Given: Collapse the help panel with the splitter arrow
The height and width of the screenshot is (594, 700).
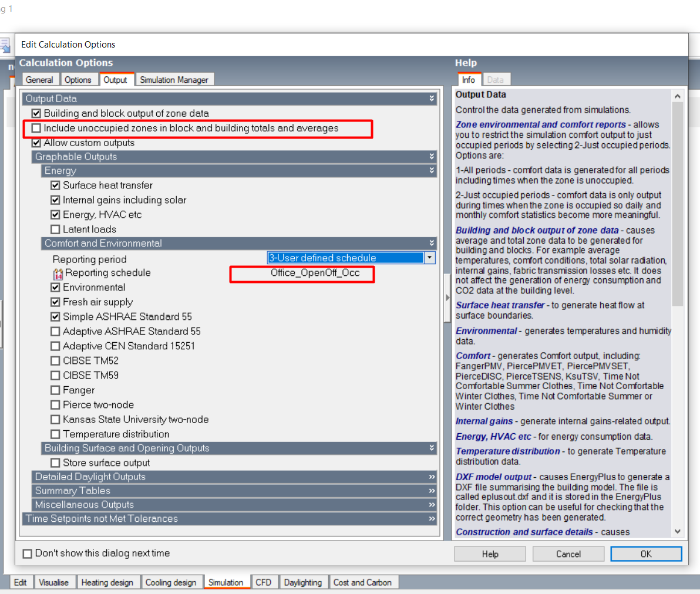Looking at the screenshot, I should [x=447, y=297].
